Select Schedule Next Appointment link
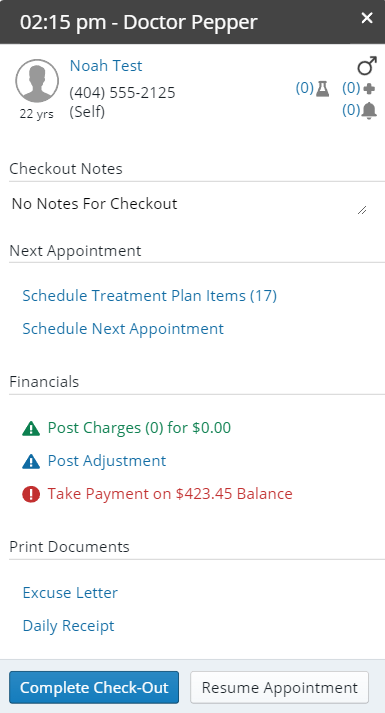This screenshot has height=713, width=385. point(123,329)
